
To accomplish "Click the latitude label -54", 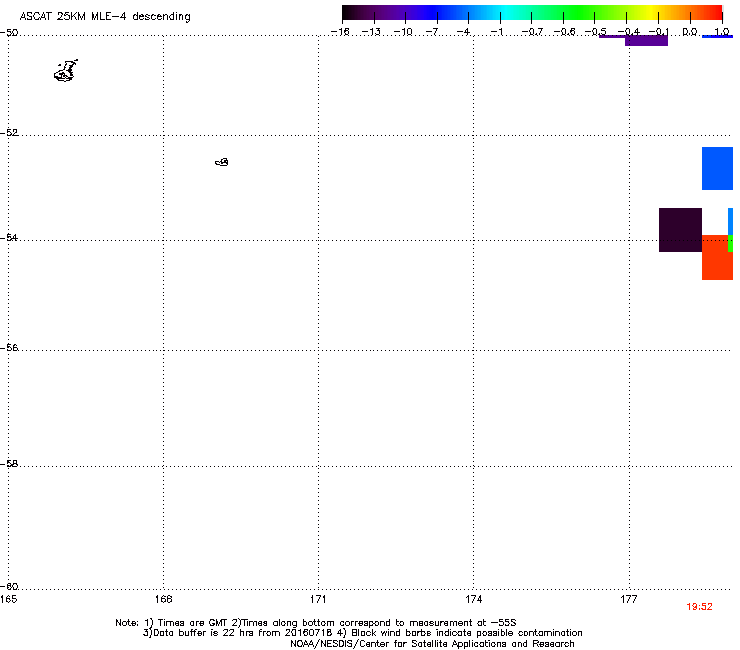I will point(9,237).
